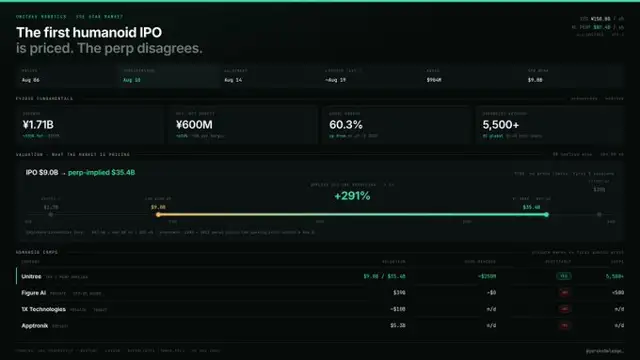Click the red profitability badge in Apptronik row
Image resolution: width=640 pixels, height=360 pixels.
pyautogui.click(x=565, y=325)
